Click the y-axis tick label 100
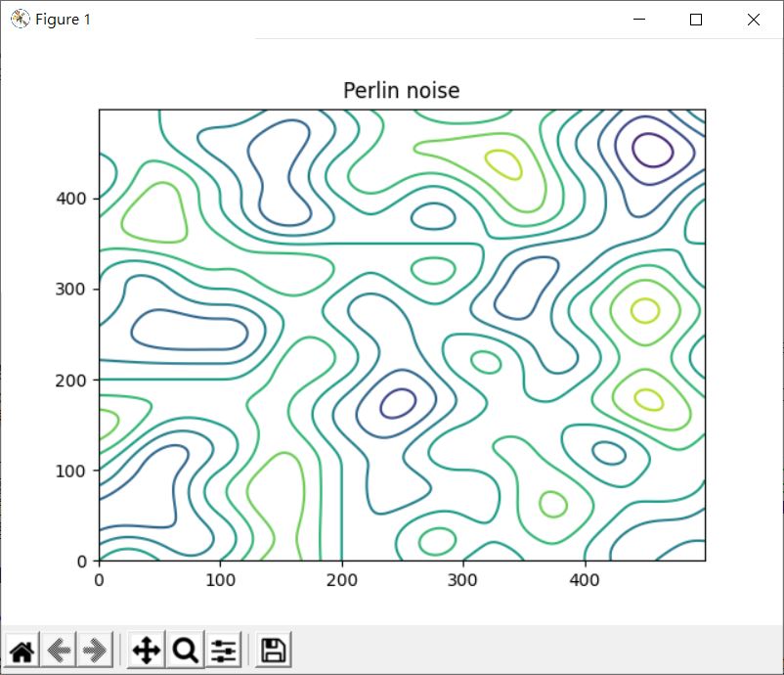The height and width of the screenshot is (675, 784). pos(71,471)
